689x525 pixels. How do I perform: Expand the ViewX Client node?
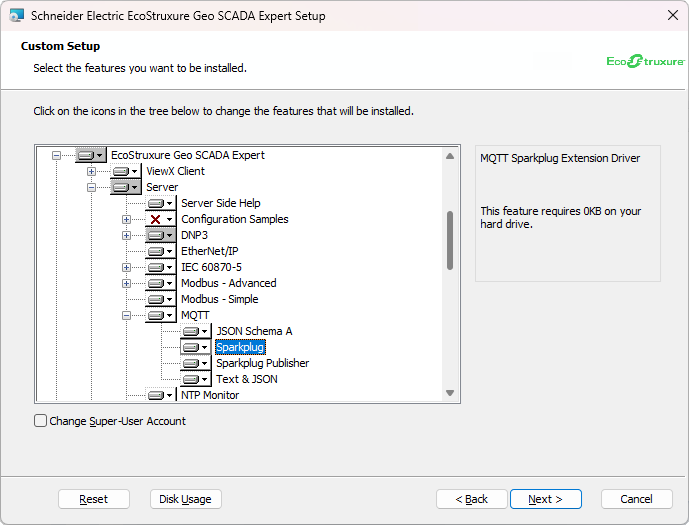92,171
